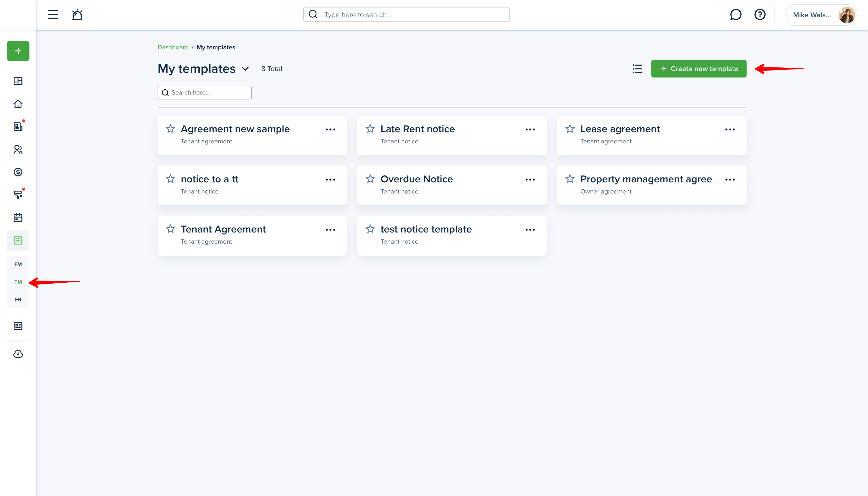The height and width of the screenshot is (496, 868).
Task: Open Mike Wals... user profile menu
Action: [x=822, y=15]
